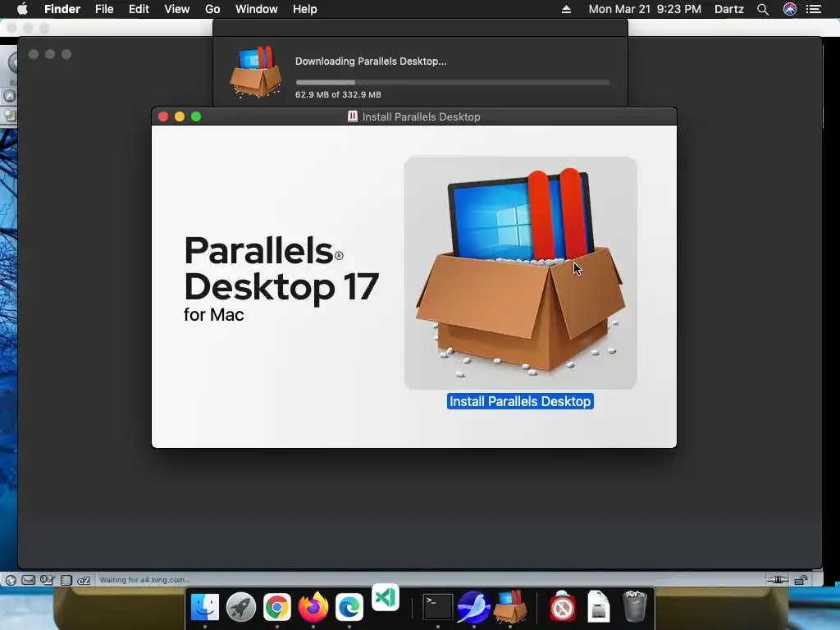The height and width of the screenshot is (630, 840).
Task: Open SeaMonkey bird icon in Dock
Action: pyautogui.click(x=473, y=607)
